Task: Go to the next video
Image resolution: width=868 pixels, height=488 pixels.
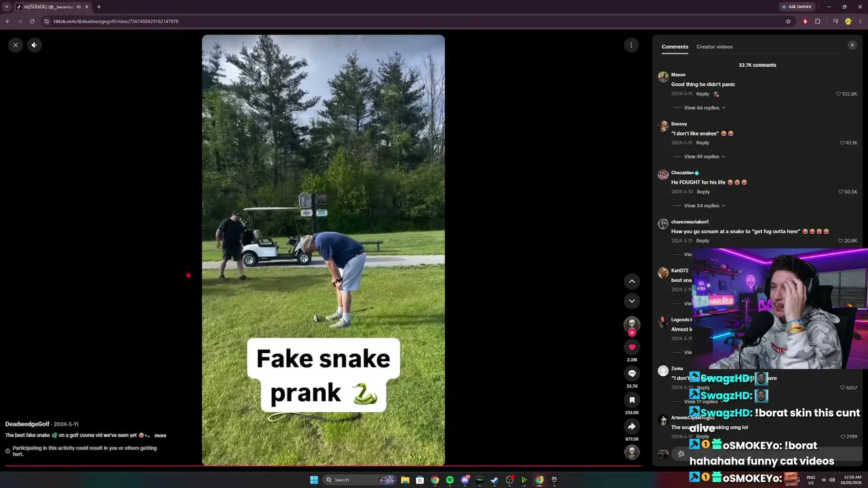Action: click(x=632, y=301)
